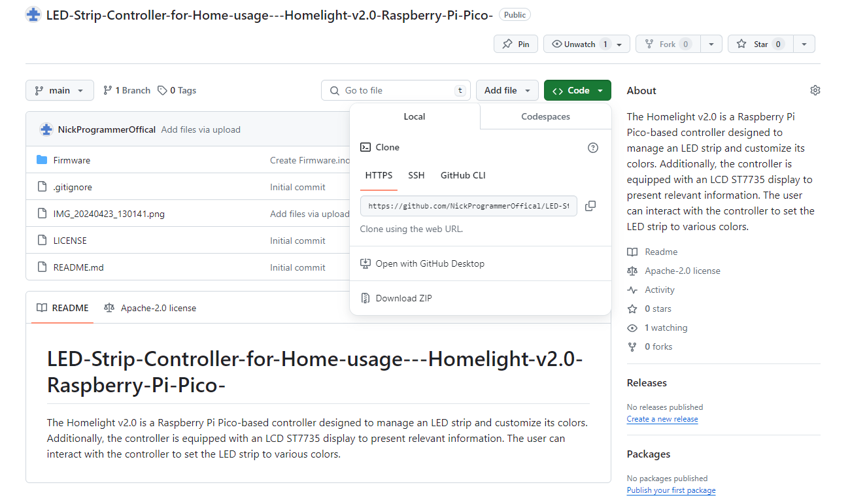Select the SSH clone tab

click(416, 175)
